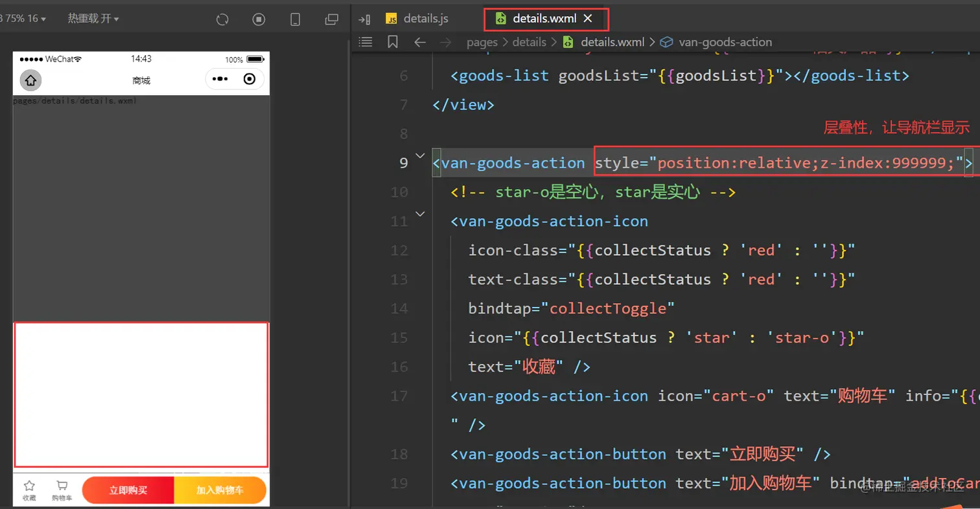Click the phone device icon in toolbar

(x=296, y=19)
